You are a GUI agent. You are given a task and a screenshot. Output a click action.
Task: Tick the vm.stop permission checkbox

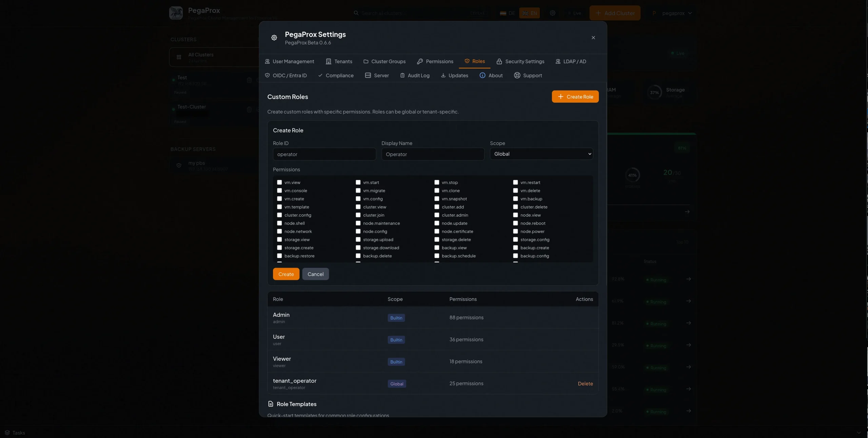click(437, 182)
